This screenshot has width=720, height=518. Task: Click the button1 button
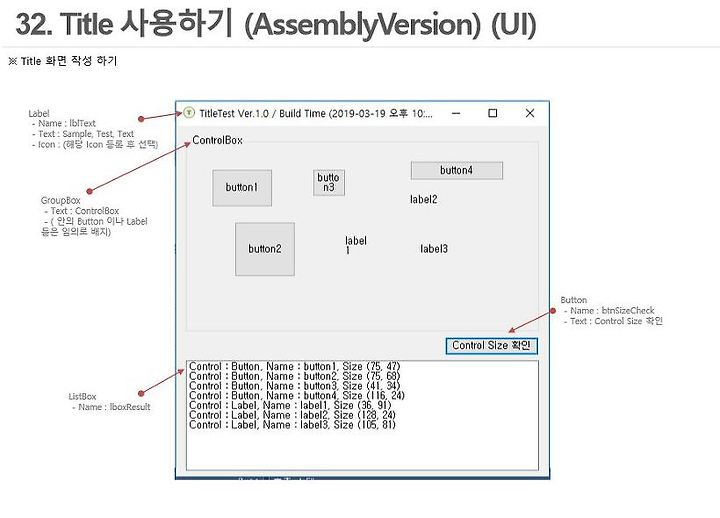tap(242, 188)
